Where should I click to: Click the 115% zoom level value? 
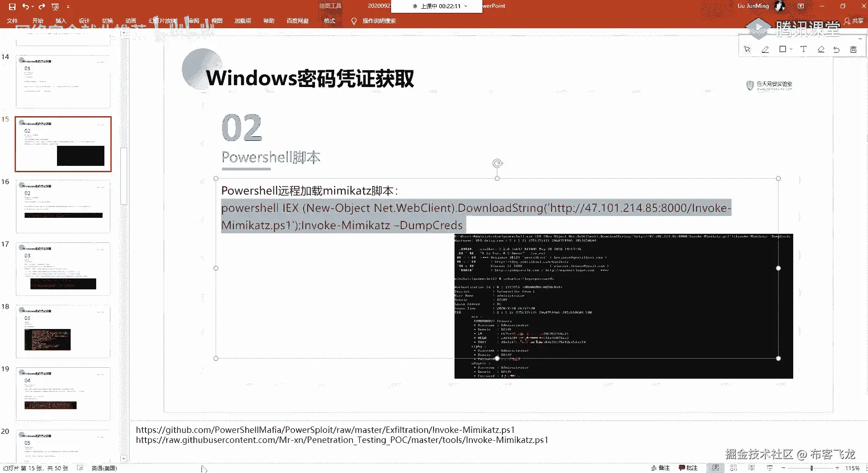852,468
